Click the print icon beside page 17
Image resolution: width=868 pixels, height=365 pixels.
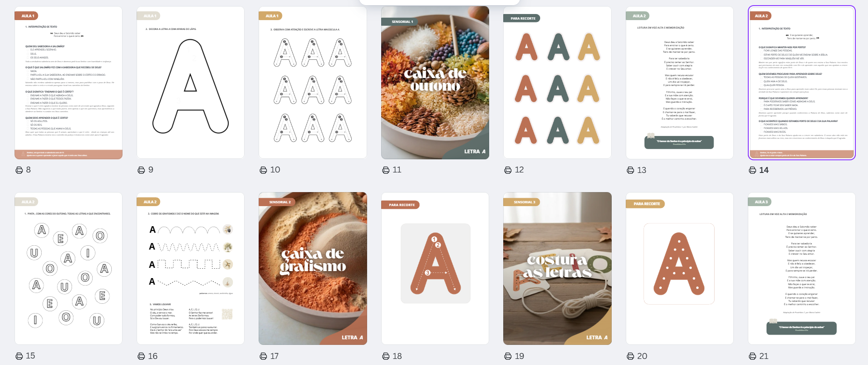[263, 356]
